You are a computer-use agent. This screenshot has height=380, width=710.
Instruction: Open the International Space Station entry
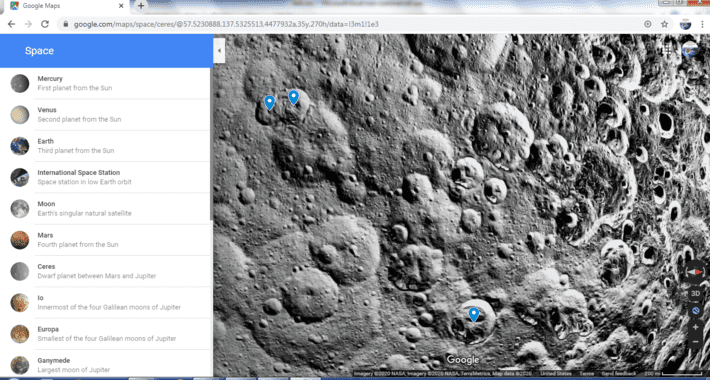106,177
